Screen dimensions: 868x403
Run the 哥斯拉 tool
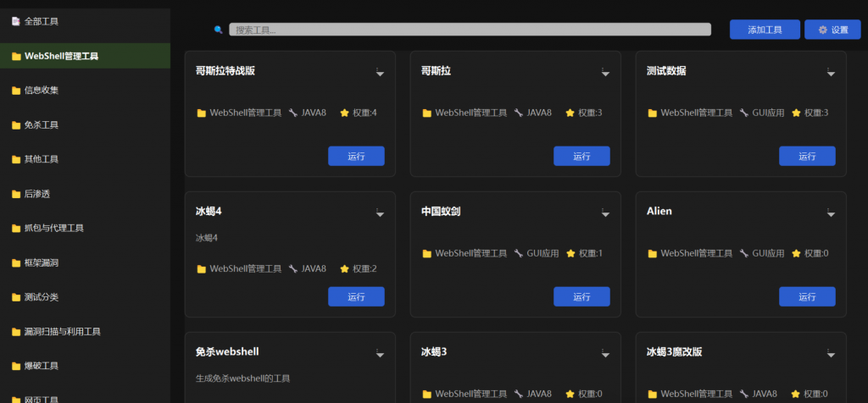581,156
